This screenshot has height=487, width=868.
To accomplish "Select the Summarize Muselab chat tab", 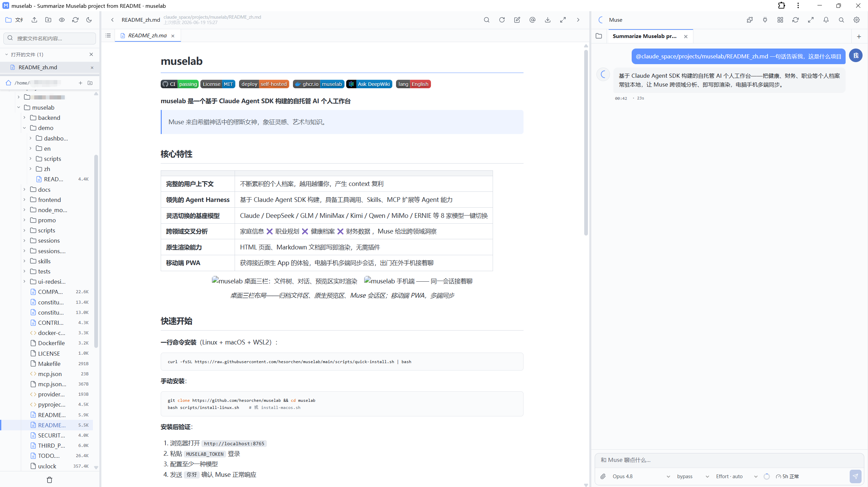I will pyautogui.click(x=644, y=36).
